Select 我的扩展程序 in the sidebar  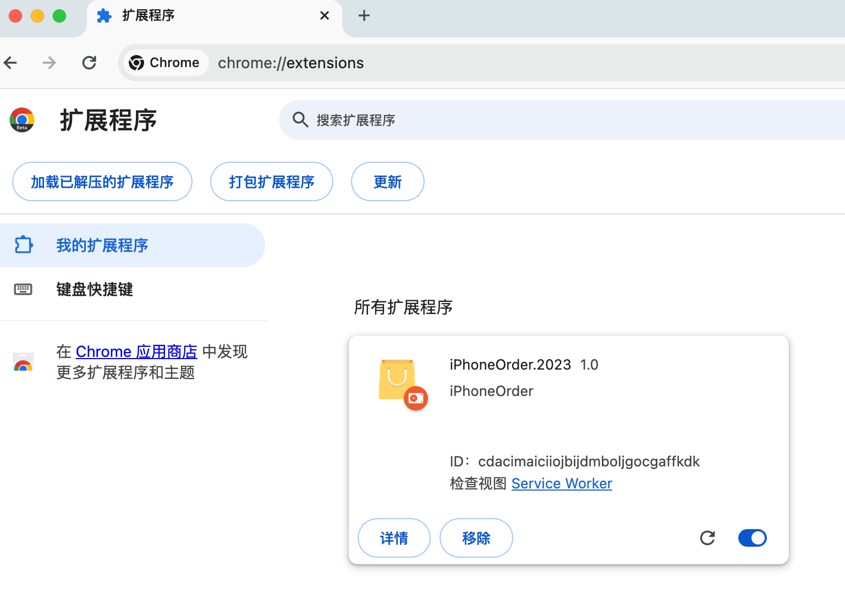pyautogui.click(x=133, y=245)
